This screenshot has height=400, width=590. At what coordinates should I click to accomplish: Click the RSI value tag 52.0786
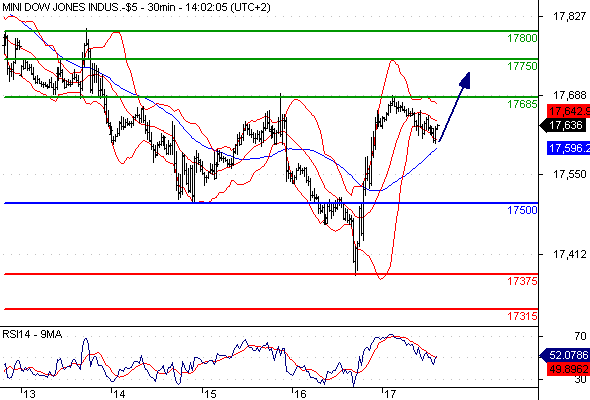564,355
